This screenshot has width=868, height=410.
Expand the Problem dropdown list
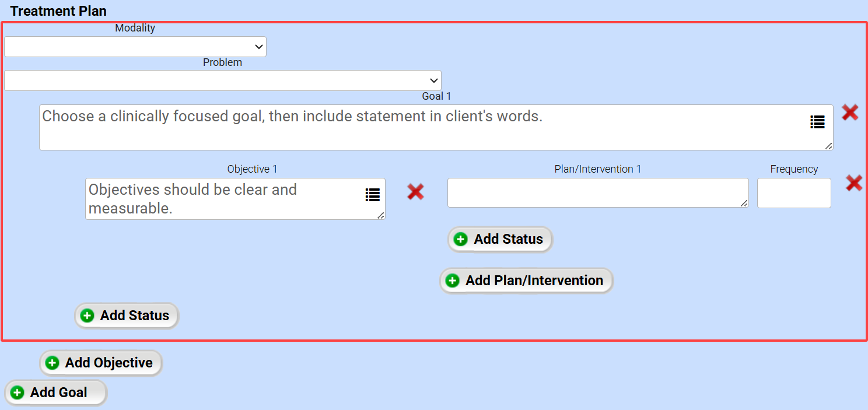click(x=222, y=80)
